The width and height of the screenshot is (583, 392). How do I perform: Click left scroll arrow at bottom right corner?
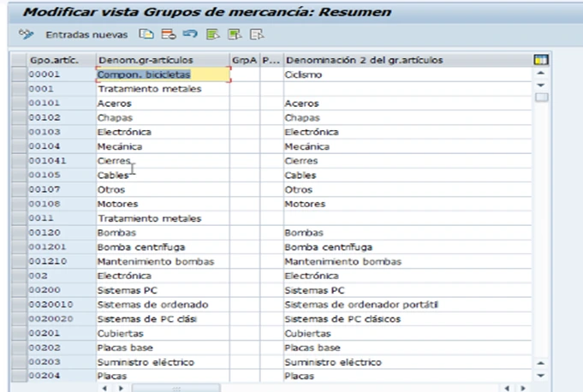pyautogui.click(x=507, y=388)
